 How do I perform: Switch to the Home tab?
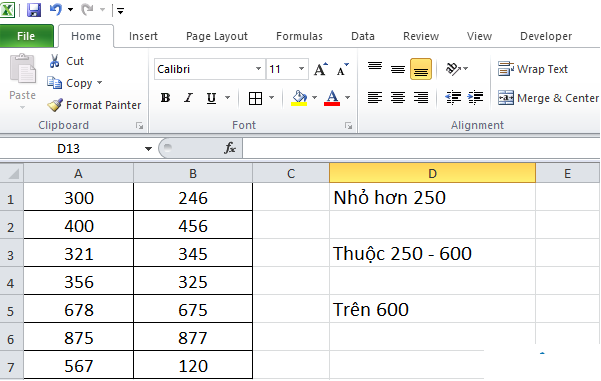[86, 36]
